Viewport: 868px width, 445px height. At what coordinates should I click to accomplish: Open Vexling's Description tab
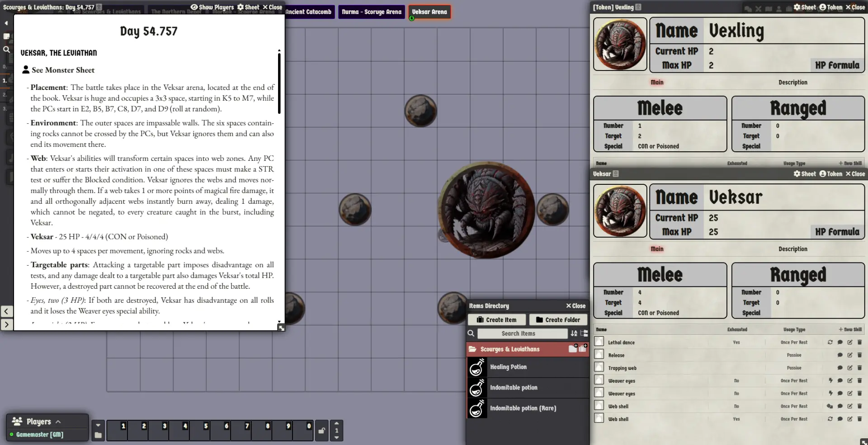click(793, 82)
